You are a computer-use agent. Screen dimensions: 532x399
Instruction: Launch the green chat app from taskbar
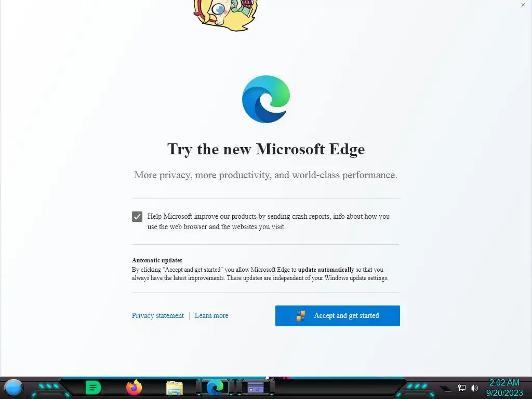pyautogui.click(x=94, y=388)
